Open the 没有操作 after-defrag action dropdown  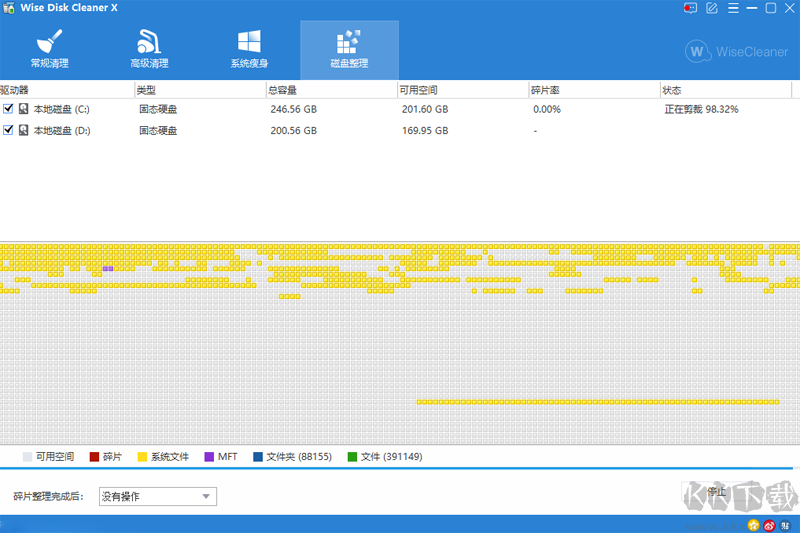(x=158, y=496)
